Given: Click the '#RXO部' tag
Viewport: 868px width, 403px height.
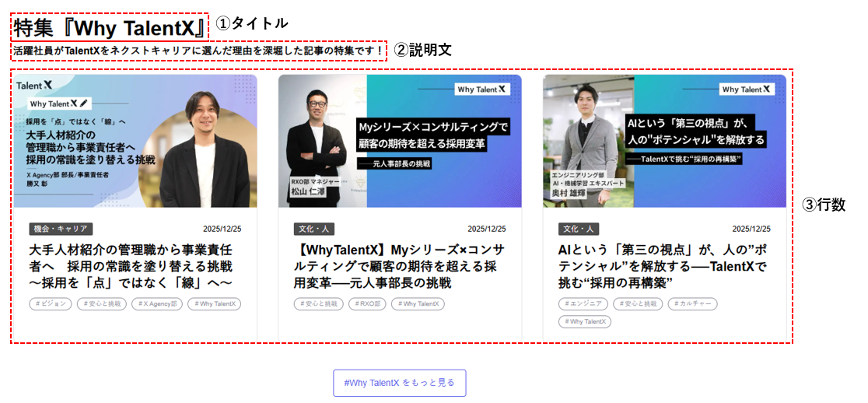Looking at the screenshot, I should pos(366,304).
